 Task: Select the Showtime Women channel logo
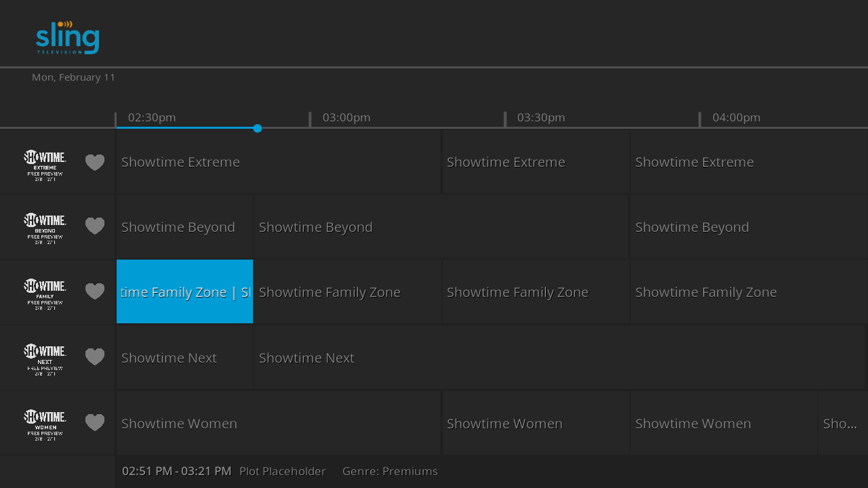tap(45, 424)
